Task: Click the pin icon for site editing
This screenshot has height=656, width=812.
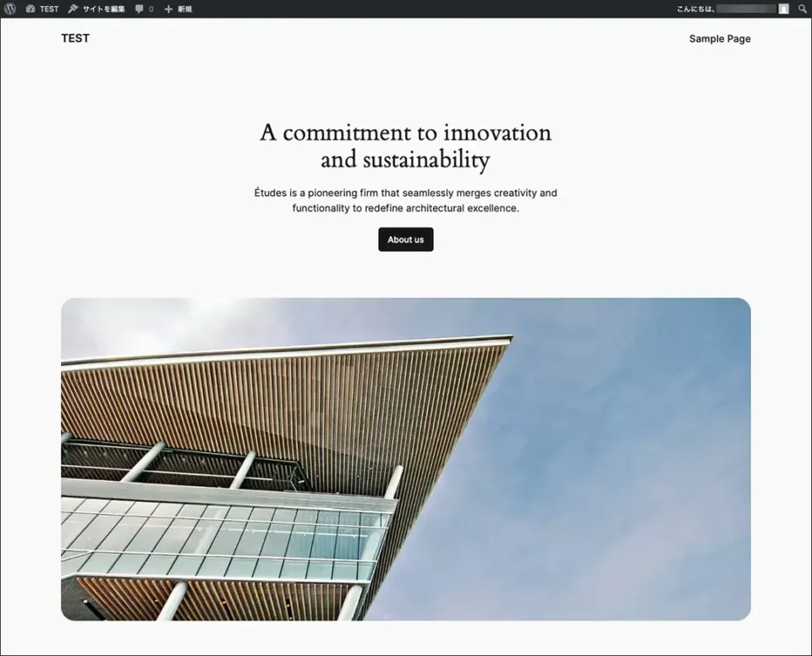Action: point(73,8)
